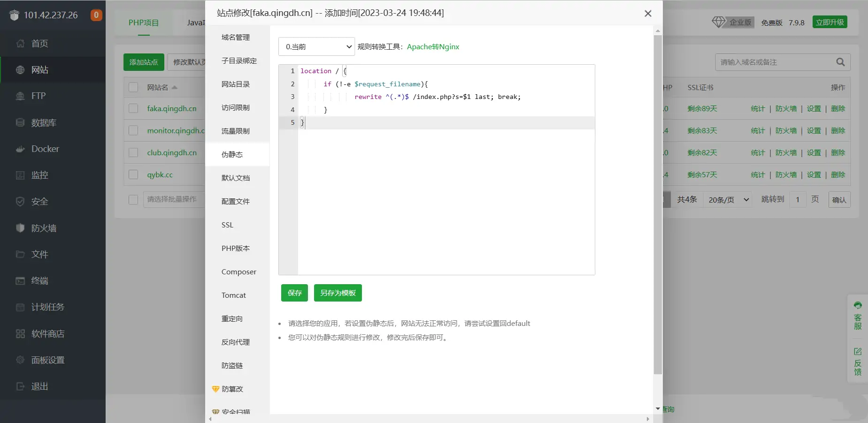Check the box for qybk.cc
The image size is (868, 423).
click(x=133, y=174)
